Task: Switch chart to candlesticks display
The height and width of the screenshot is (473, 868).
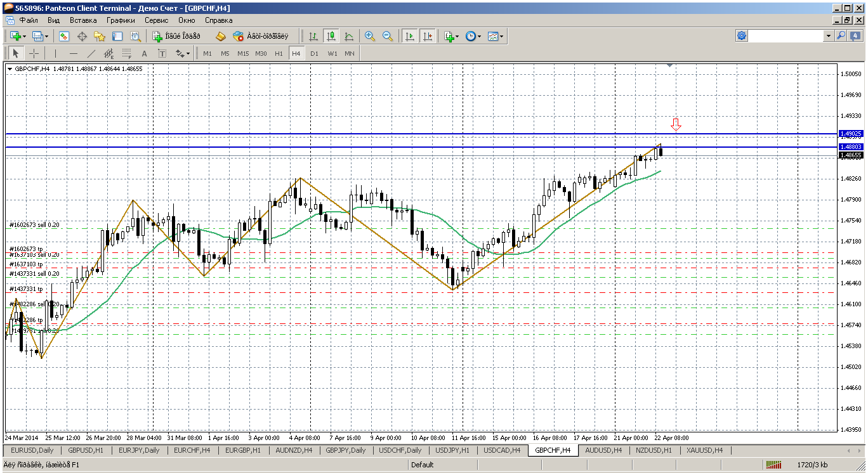Action: tap(331, 36)
